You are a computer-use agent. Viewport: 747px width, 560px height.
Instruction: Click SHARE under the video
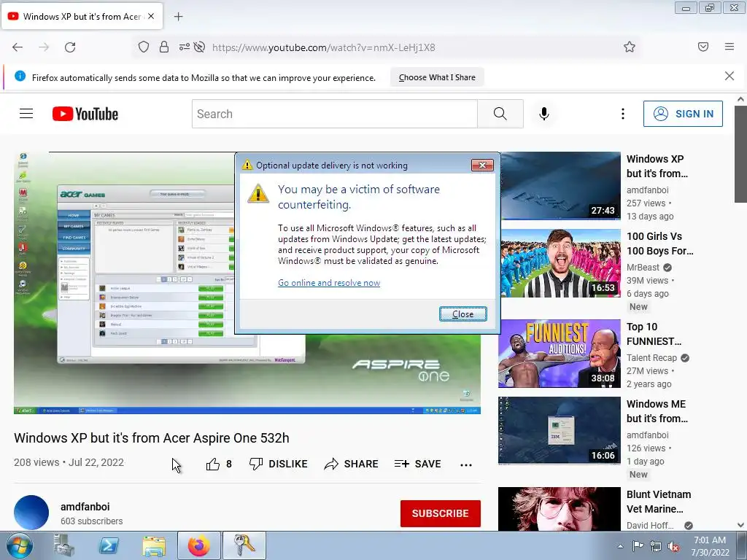pyautogui.click(x=351, y=464)
